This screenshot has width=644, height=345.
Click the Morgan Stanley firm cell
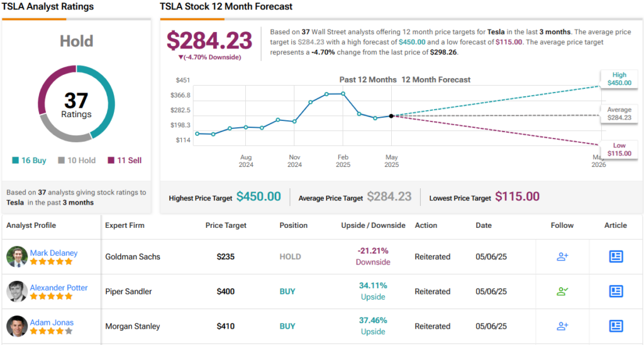(x=133, y=326)
